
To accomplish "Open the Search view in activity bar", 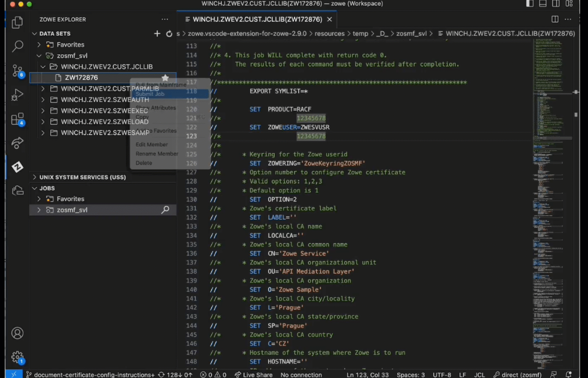I will pyautogui.click(x=17, y=46).
